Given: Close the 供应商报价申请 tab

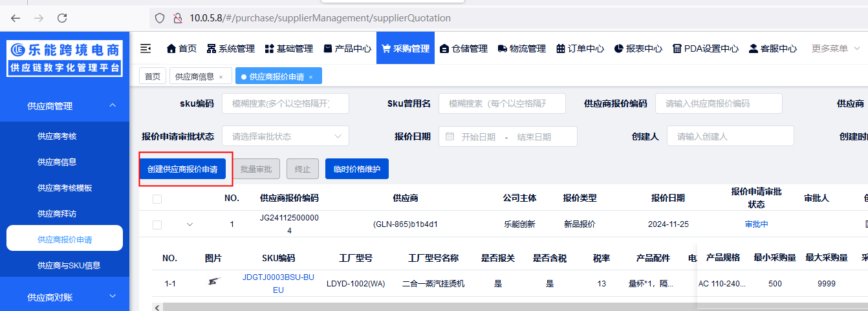Looking at the screenshot, I should click(x=310, y=77).
